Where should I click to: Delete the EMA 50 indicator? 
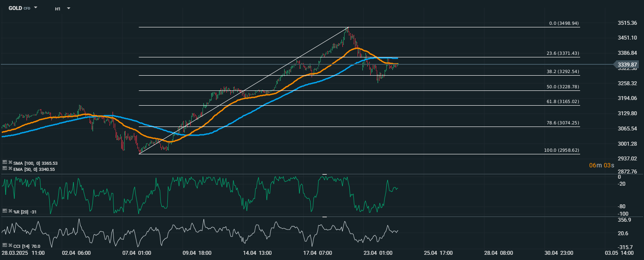click(x=10, y=168)
